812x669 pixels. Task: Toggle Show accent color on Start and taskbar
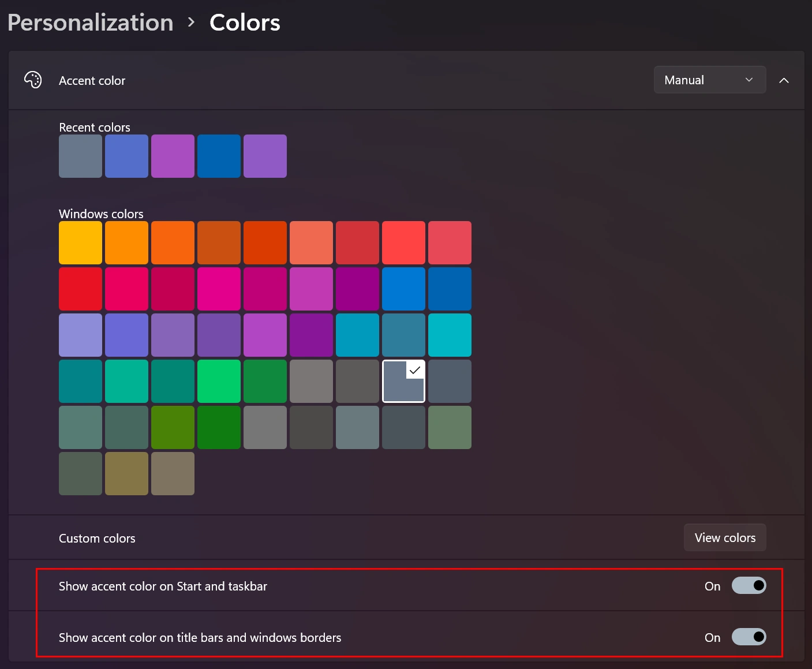[x=749, y=586]
